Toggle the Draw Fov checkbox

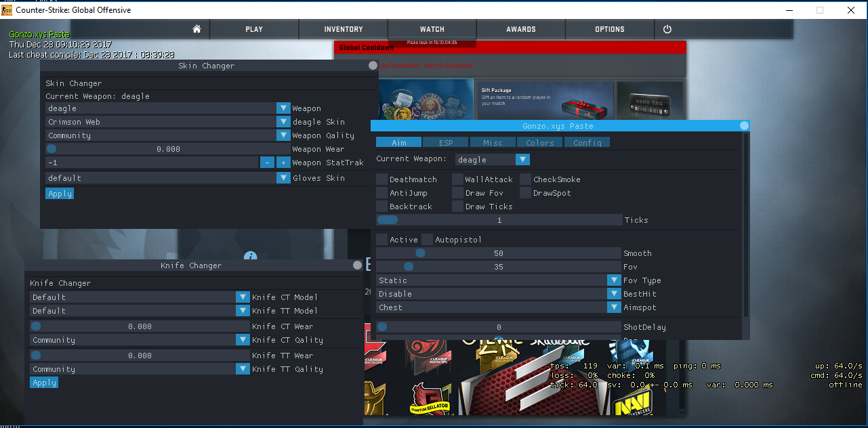click(x=457, y=193)
